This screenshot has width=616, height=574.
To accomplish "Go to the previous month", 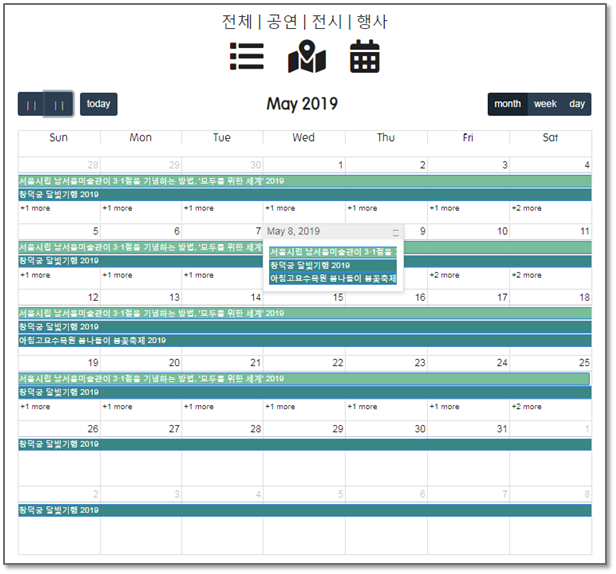I will 31,105.
